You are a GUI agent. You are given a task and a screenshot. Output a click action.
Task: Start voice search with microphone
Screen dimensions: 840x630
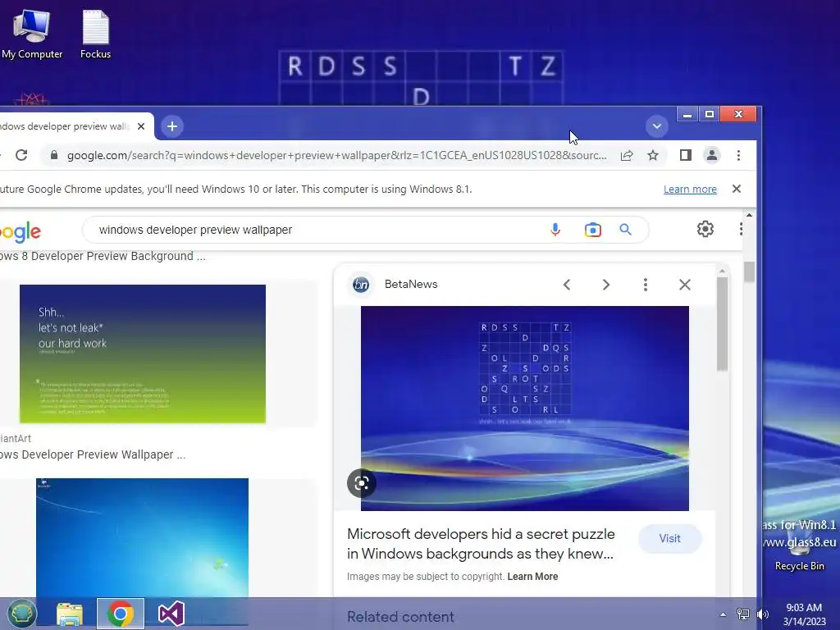(555, 230)
